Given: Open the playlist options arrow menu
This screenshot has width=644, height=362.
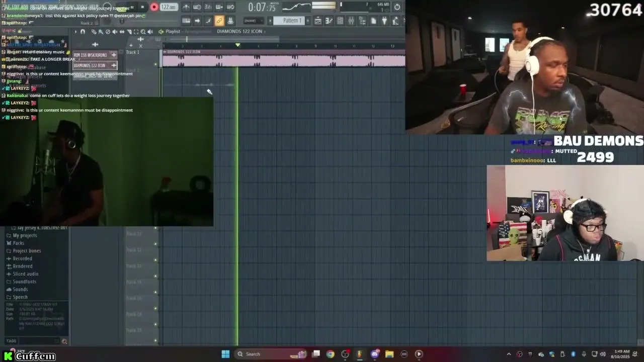Looking at the screenshot, I should [75, 32].
